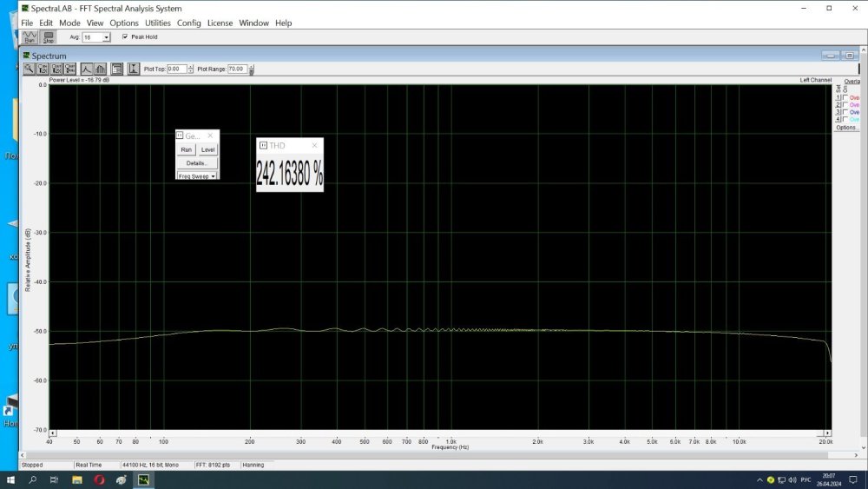Image resolution: width=868 pixels, height=489 pixels.
Task: Open Opera browser from the taskbar
Action: click(100, 479)
